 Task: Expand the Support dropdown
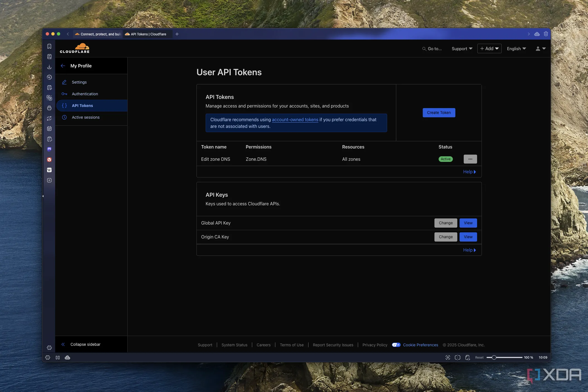[462, 49]
